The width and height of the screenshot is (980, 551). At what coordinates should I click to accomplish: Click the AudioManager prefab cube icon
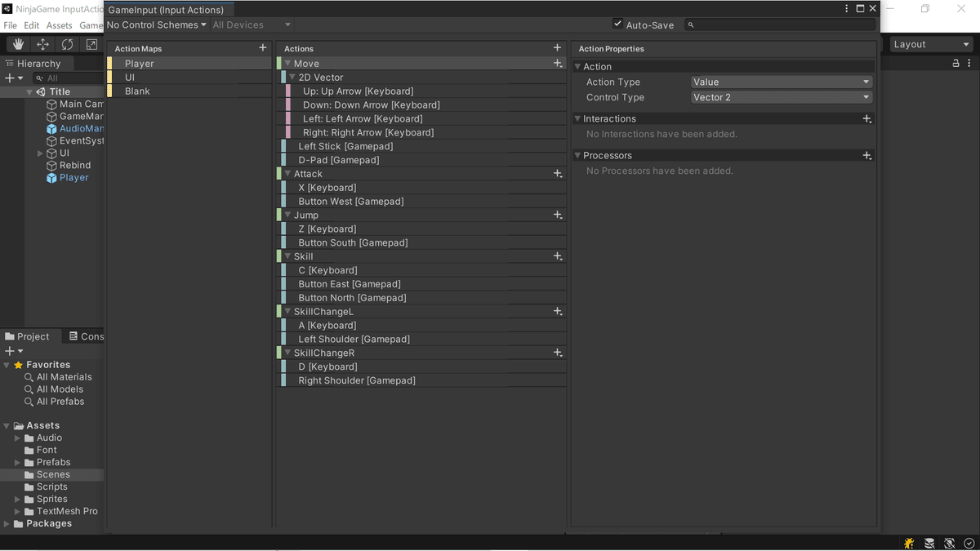point(52,128)
